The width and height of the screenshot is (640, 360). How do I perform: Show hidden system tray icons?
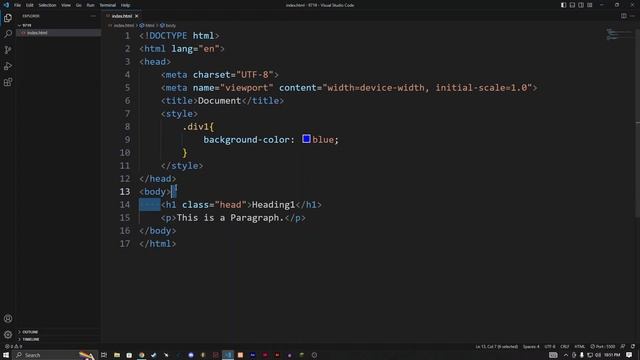click(x=566, y=355)
